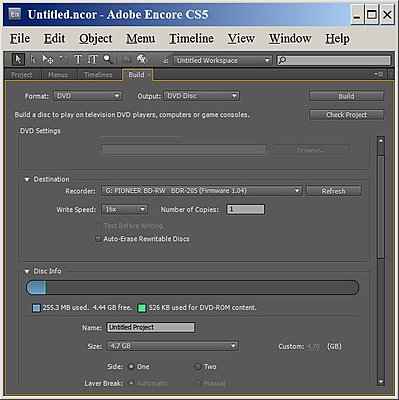Screen dimensions: 399x400
Task: Click the Refresh button
Action: pos(334,191)
